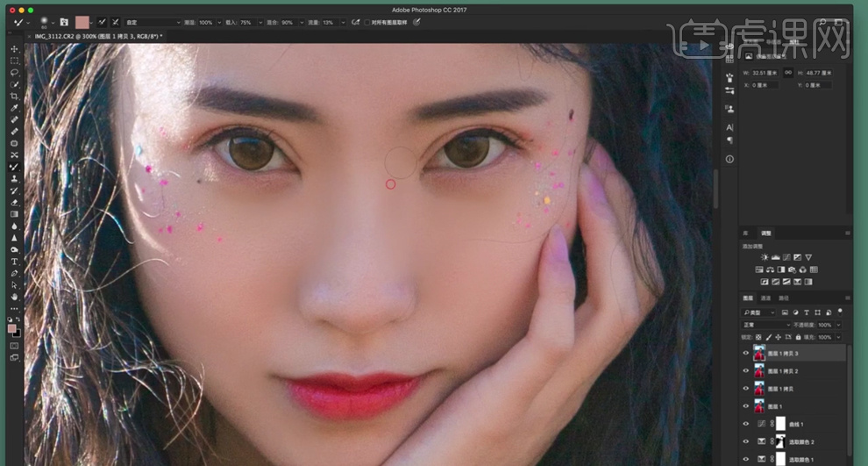Hide layer 图层 1 拷贝

[745, 389]
